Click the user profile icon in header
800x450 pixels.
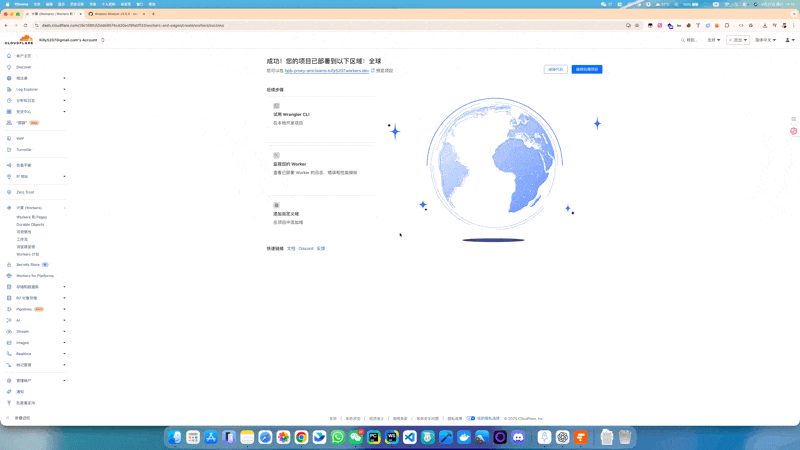tap(788, 40)
